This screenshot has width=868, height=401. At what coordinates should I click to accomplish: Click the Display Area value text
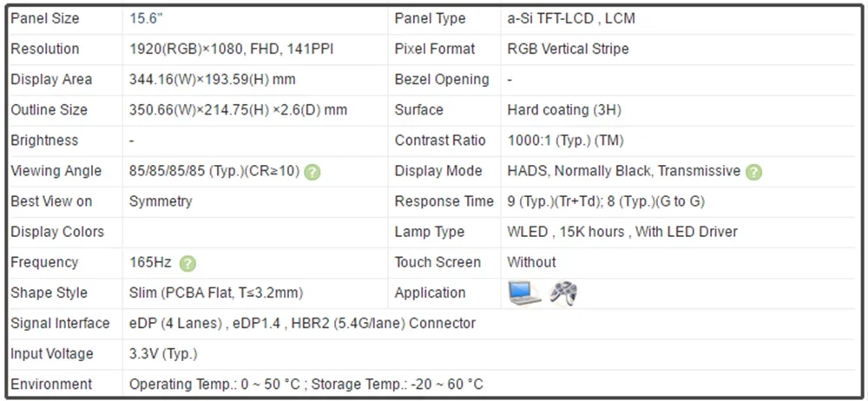212,80
